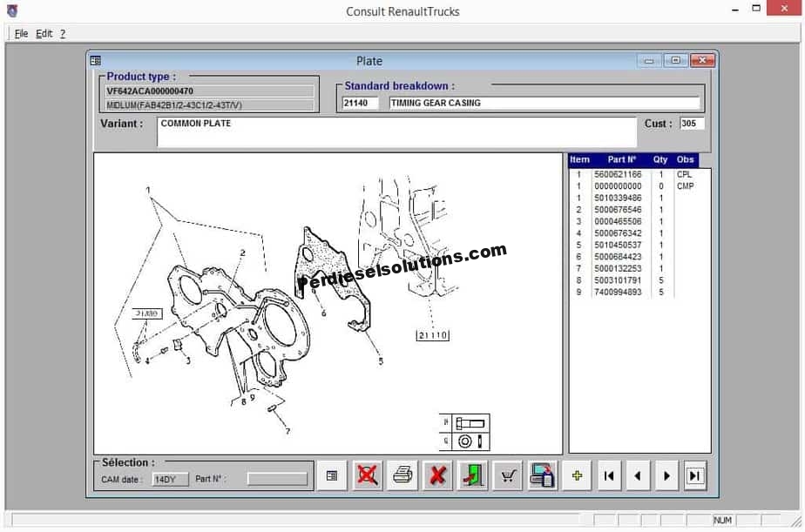Click the Plate window system menu icon
Screen dimensions: 805x532
coord(96,61)
